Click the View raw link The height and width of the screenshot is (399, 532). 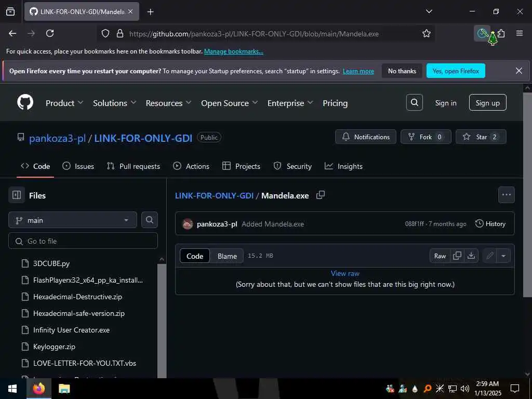pyautogui.click(x=345, y=273)
